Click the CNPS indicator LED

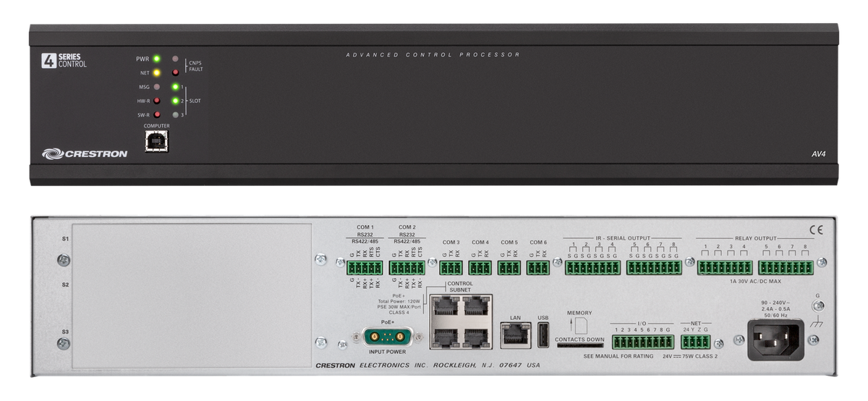pos(175,59)
